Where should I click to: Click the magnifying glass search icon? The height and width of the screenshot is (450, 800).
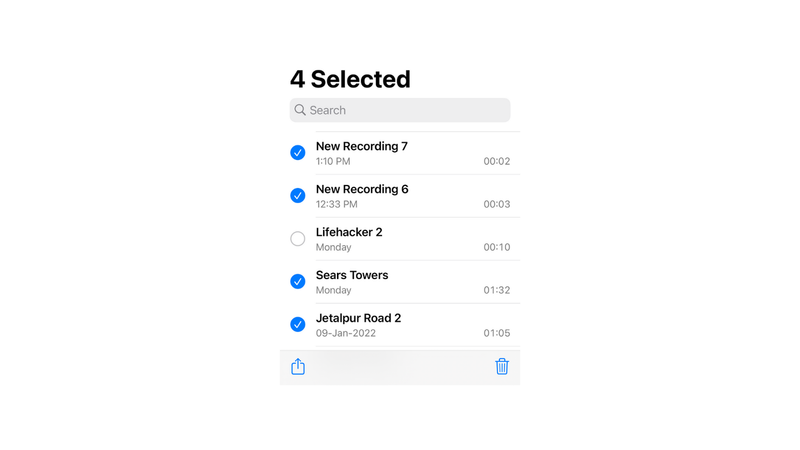click(300, 110)
